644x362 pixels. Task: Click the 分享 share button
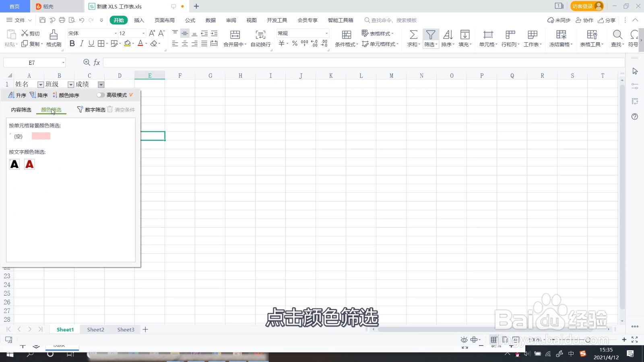click(607, 20)
